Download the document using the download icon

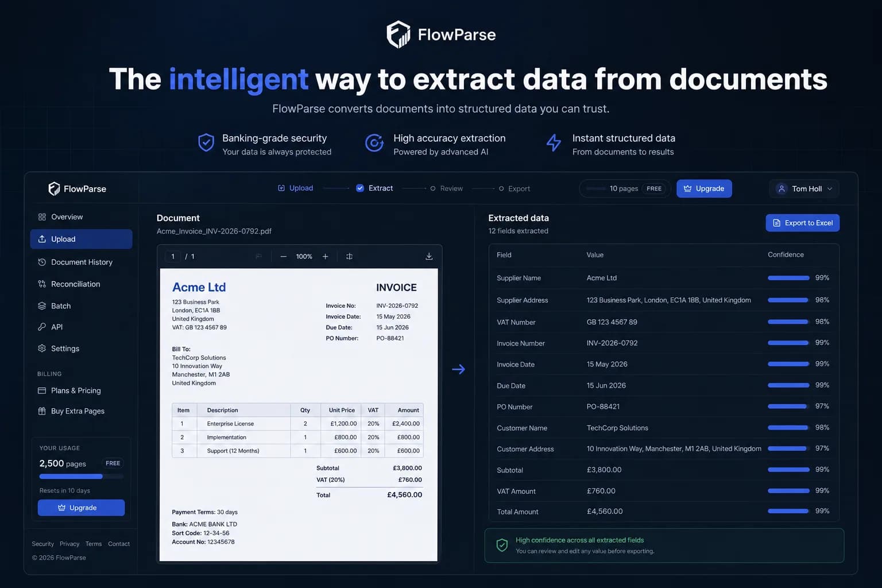429,257
